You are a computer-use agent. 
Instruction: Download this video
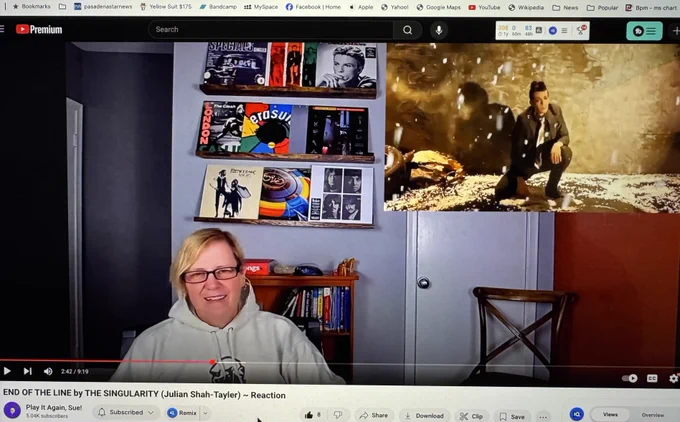(424, 415)
